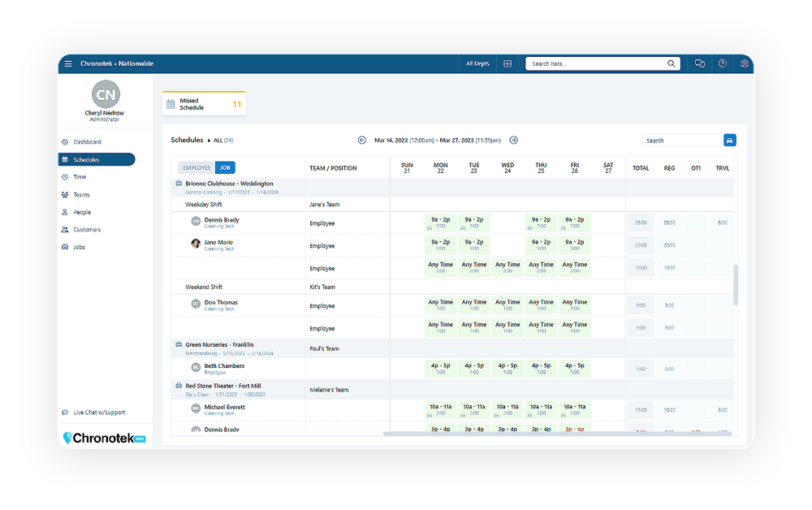Click Melanie's Team cell
The image size is (812, 510).
click(329, 390)
